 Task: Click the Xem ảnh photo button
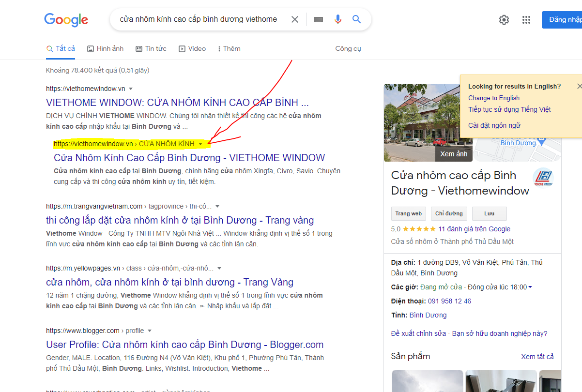click(454, 154)
